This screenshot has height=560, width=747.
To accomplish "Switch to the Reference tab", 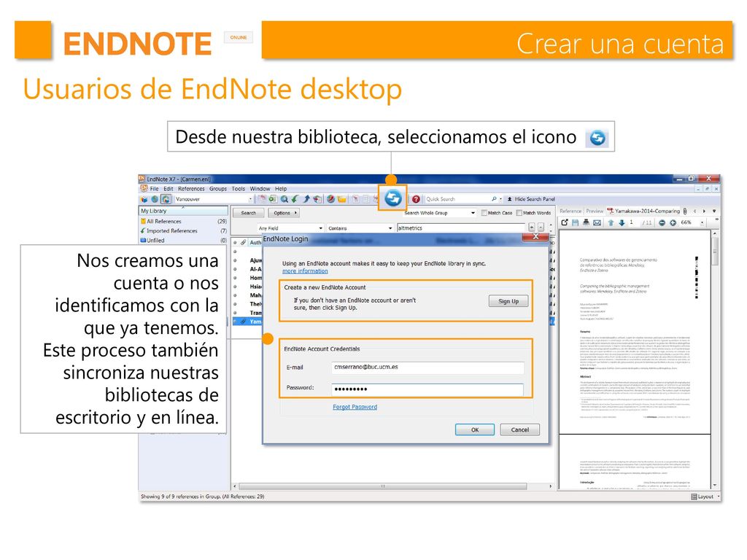I will (x=570, y=211).
